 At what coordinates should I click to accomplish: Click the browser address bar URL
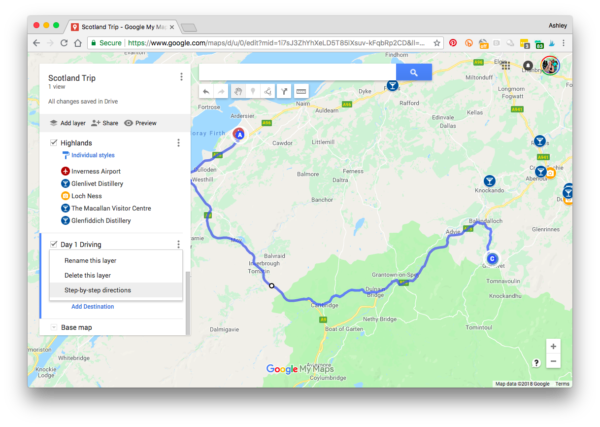coord(276,43)
